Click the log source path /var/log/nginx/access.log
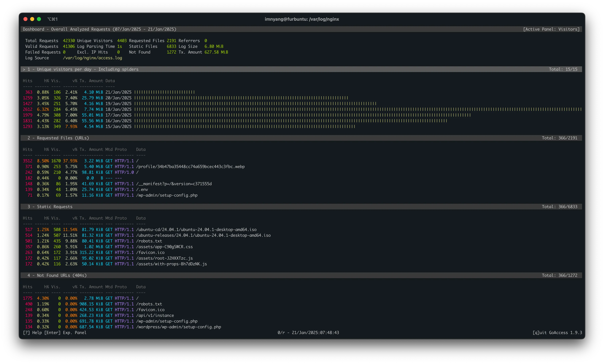Viewport: 604px width, 364px height. click(x=92, y=58)
